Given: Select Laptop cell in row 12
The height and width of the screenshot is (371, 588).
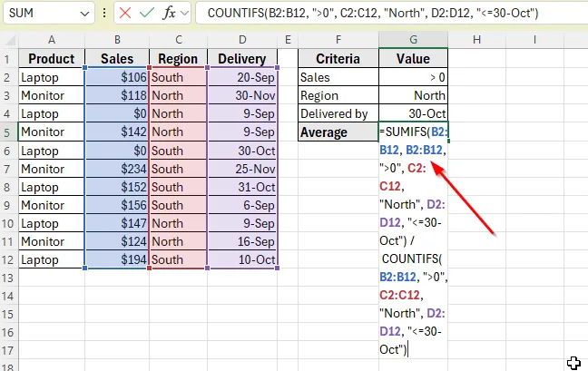Looking at the screenshot, I should [52, 259].
